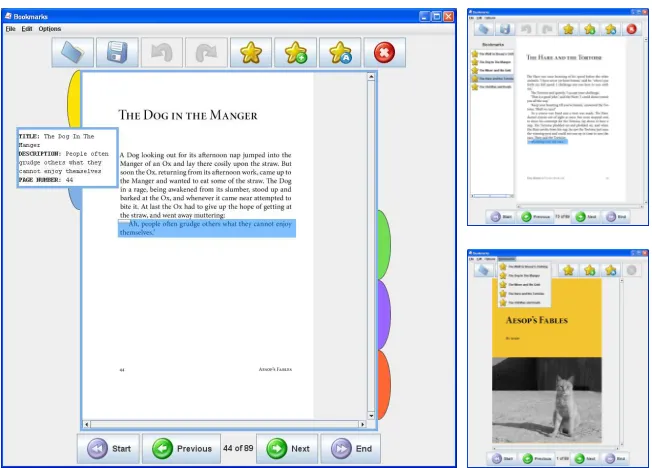
Task: Choose 'The Hare and the Tortoise' from open Bookmarks menu
Action: (x=524, y=294)
